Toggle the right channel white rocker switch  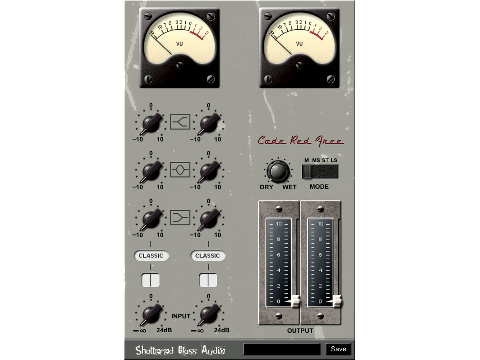208,280
